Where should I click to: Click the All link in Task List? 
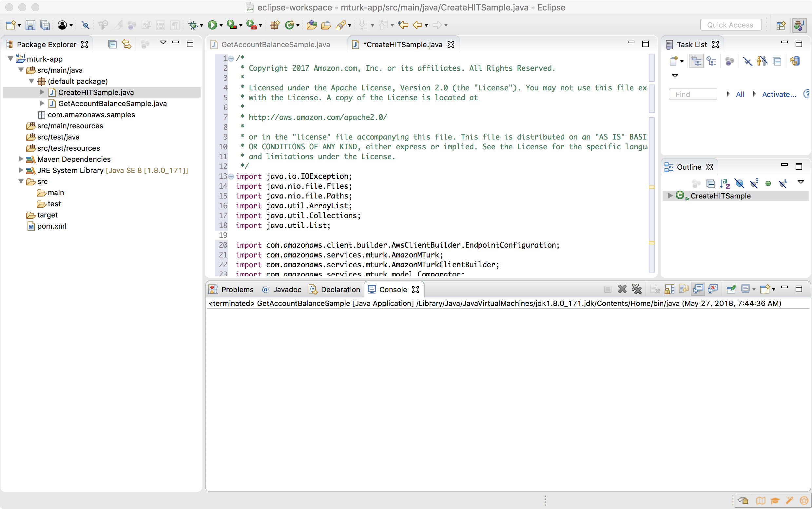[x=740, y=94]
